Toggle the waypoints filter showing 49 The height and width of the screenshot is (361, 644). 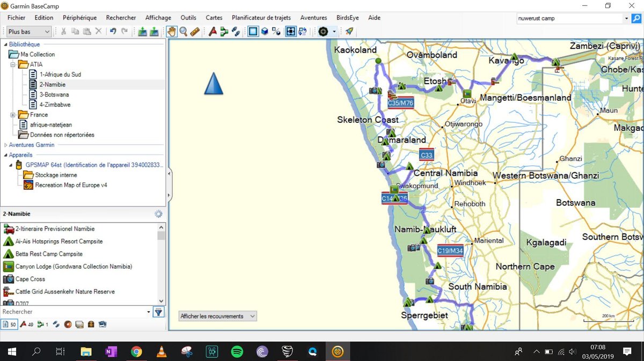26,324
